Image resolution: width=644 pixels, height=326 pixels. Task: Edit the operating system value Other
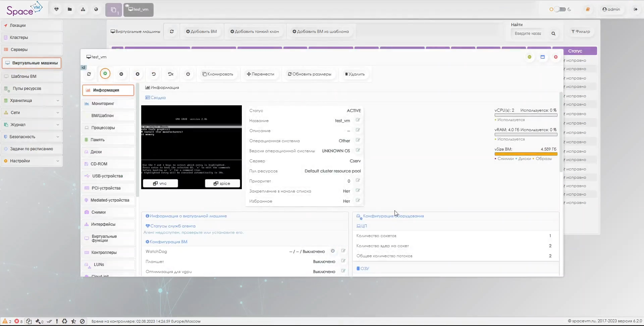358,140
